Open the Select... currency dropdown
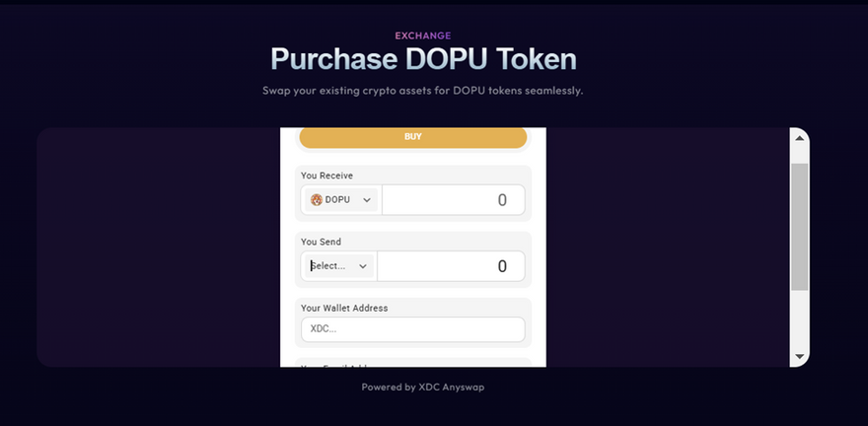This screenshot has width=868, height=426. pyautogui.click(x=338, y=266)
